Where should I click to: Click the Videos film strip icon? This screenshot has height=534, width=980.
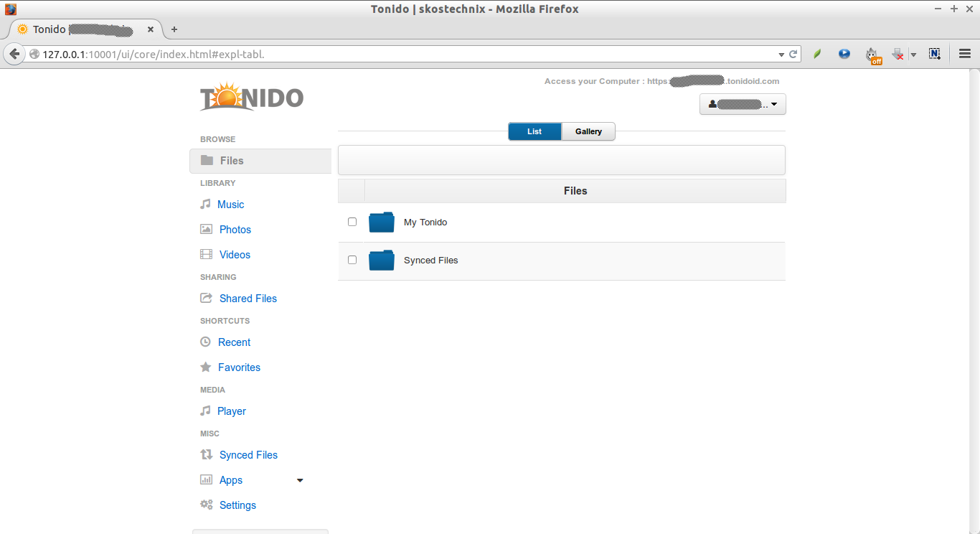(206, 254)
